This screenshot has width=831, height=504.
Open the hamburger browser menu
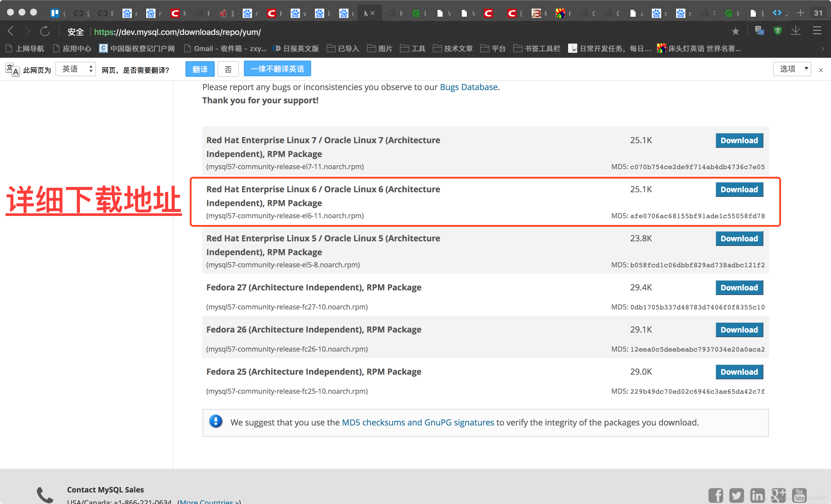817,31
